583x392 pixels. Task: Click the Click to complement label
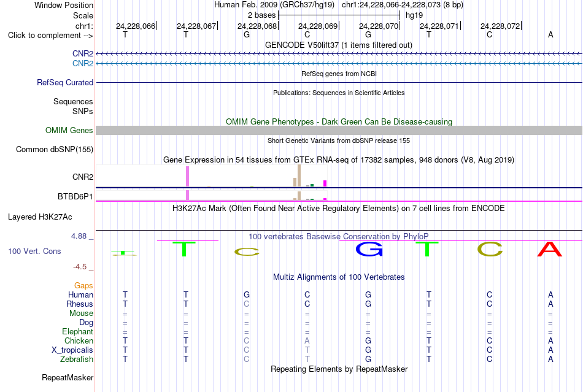[50, 36]
